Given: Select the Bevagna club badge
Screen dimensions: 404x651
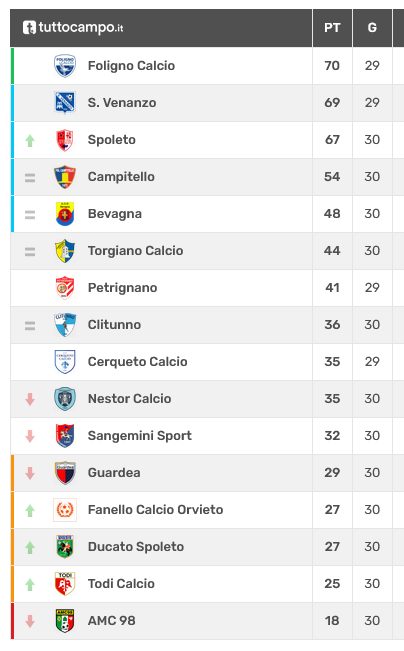Looking at the screenshot, I should click(65, 213).
